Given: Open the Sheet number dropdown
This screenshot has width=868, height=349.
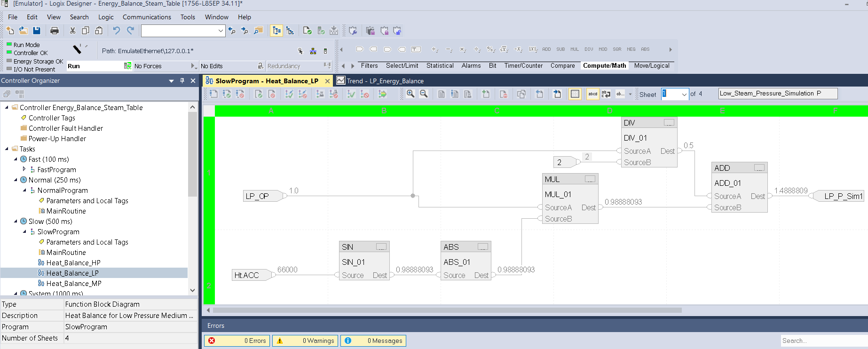Looking at the screenshot, I should pyautogui.click(x=684, y=94).
